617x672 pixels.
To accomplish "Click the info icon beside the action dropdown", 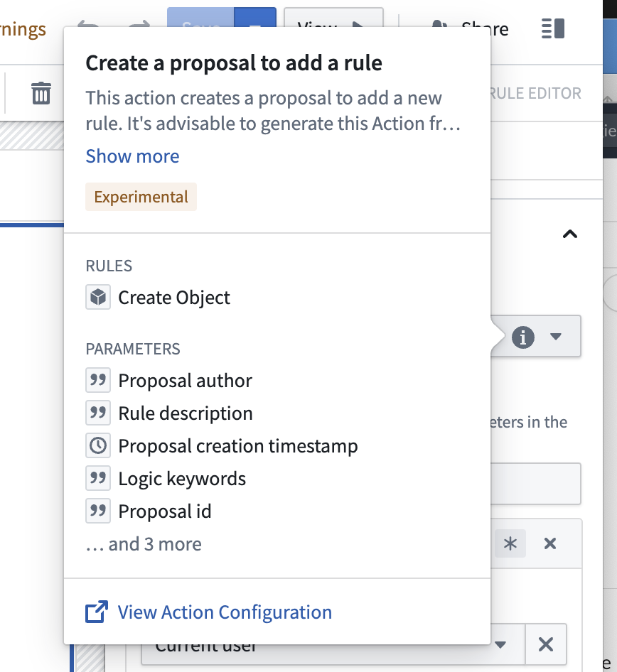I will [522, 337].
